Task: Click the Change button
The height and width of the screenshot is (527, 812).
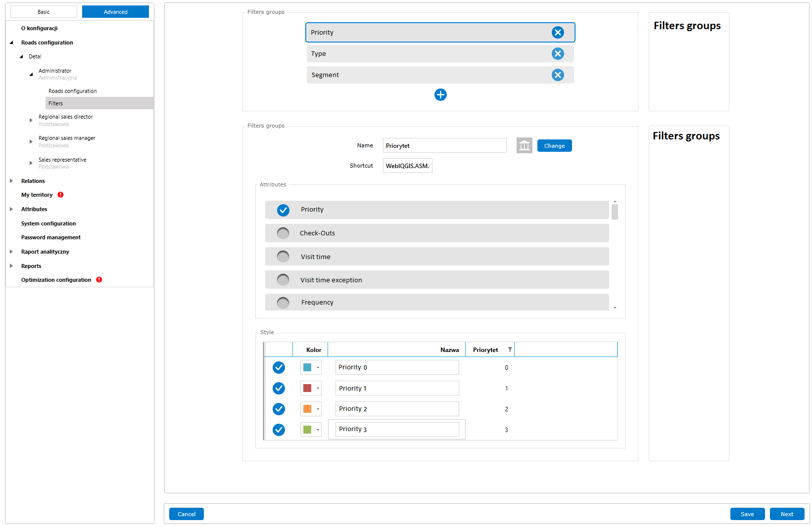Action: pyautogui.click(x=554, y=146)
